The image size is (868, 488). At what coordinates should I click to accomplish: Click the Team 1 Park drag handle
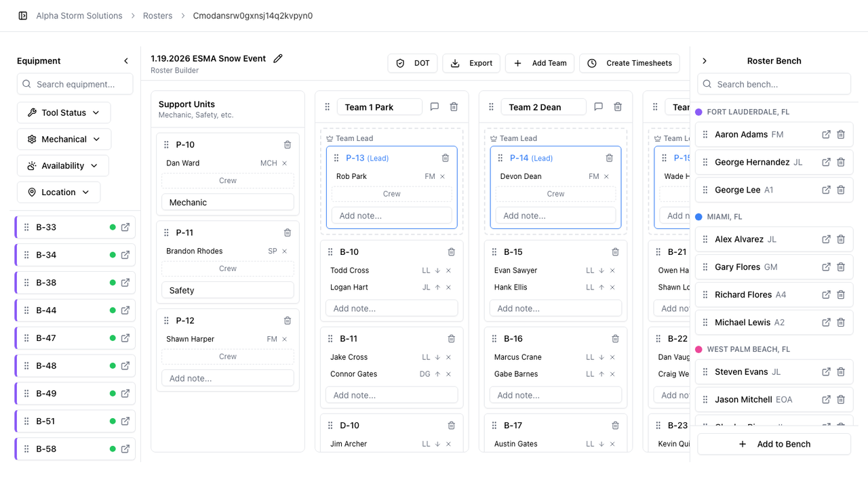pos(327,107)
